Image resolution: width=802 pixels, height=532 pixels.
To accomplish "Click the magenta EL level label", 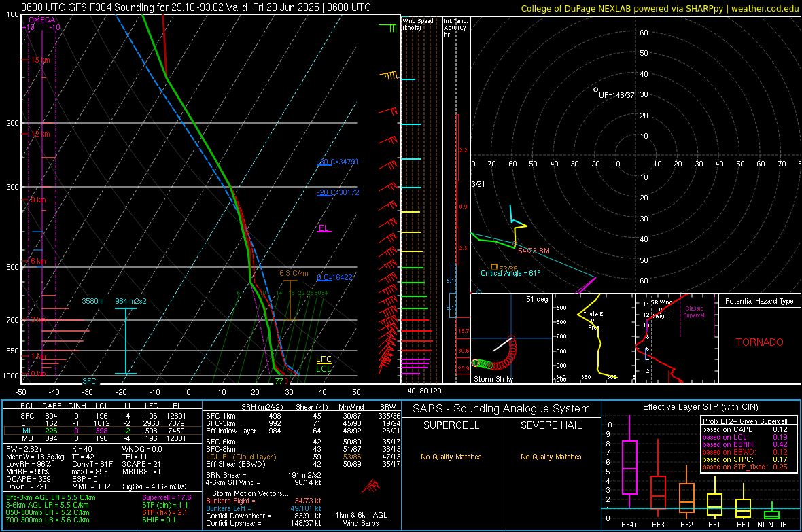I will coord(324,228).
